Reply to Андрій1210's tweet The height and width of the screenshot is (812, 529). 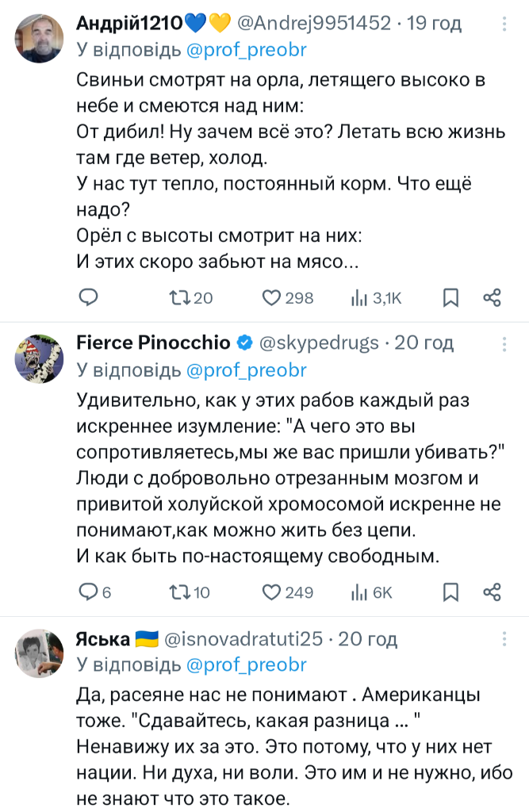click(x=88, y=297)
